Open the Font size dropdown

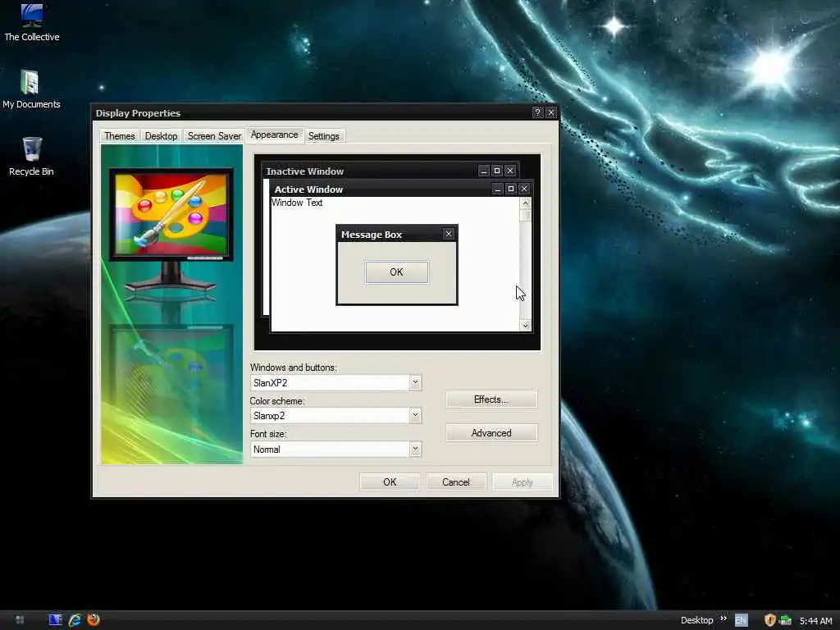point(415,450)
